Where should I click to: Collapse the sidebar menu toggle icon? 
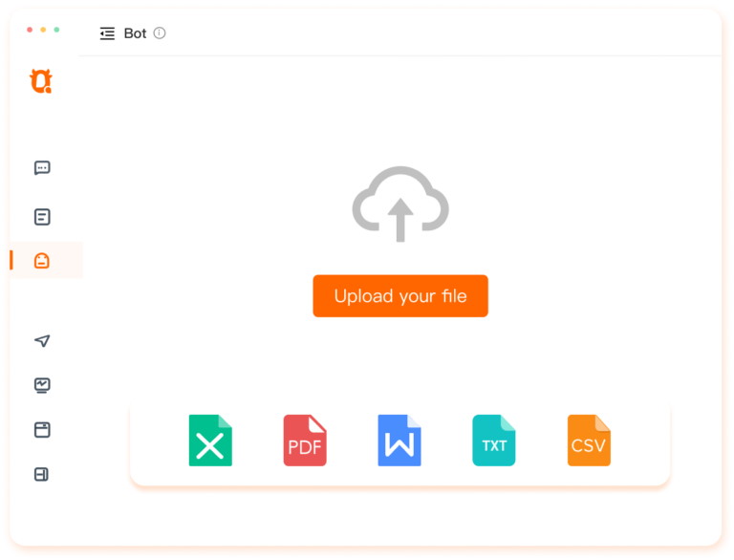pos(107,33)
